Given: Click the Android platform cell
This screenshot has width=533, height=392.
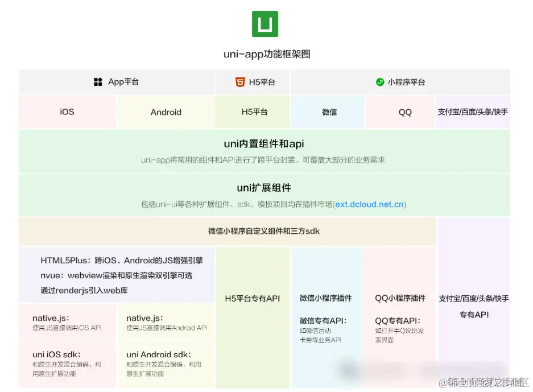Looking at the screenshot, I should [166, 112].
